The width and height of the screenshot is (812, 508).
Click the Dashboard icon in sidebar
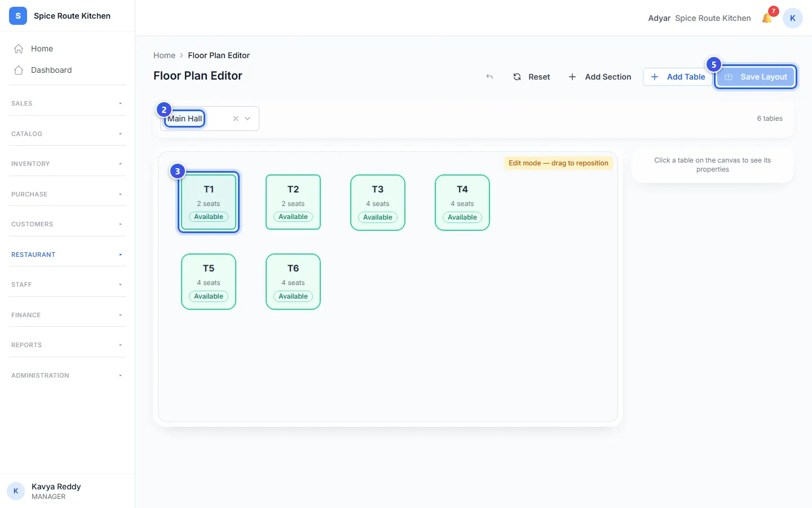coord(19,70)
